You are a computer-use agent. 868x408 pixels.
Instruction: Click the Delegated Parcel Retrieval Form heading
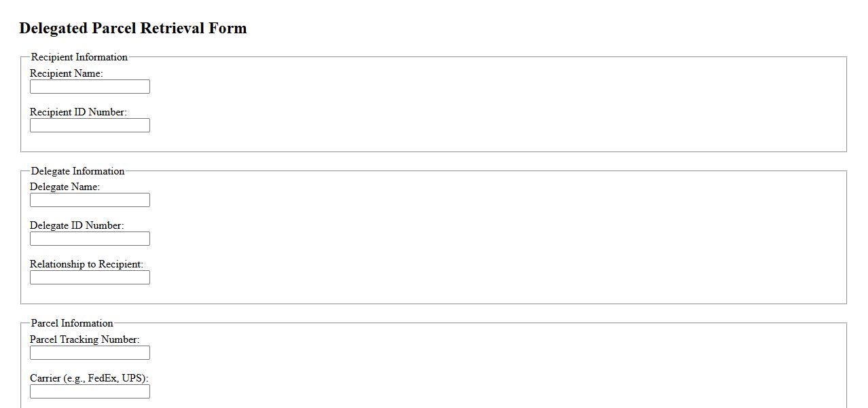133,29
